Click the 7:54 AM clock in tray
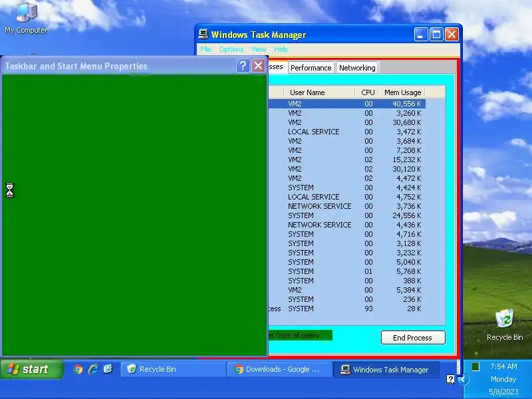 (x=503, y=366)
